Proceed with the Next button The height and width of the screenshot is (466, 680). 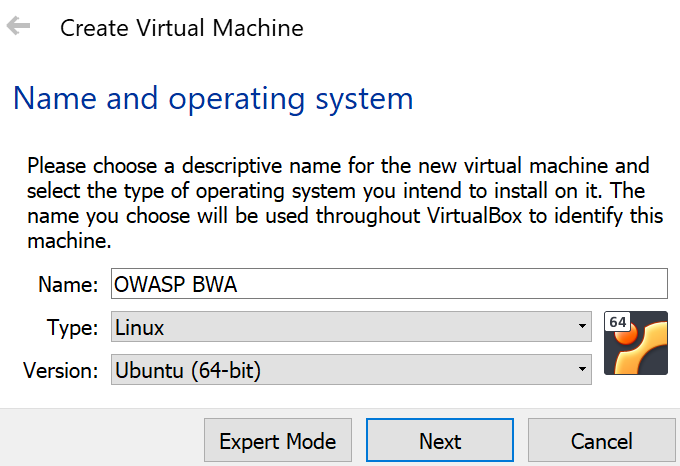(x=440, y=441)
